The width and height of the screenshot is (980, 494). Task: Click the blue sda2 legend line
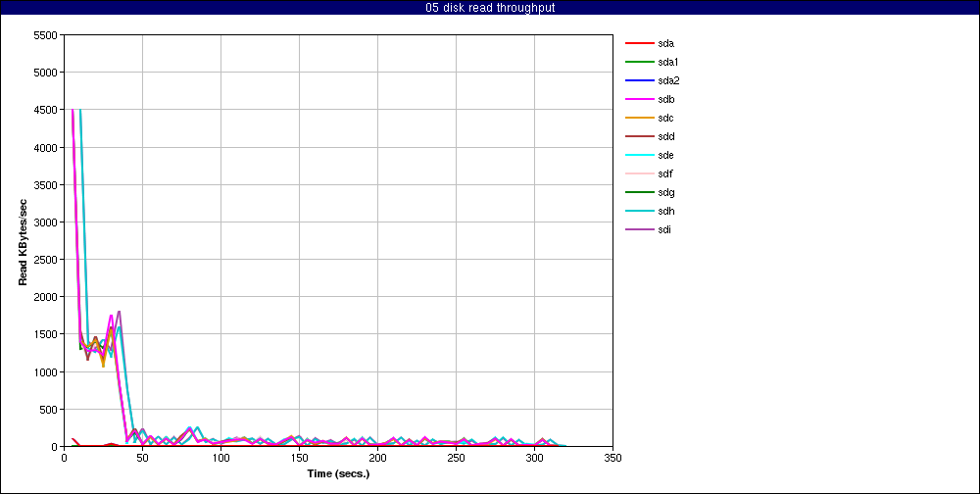pos(639,81)
